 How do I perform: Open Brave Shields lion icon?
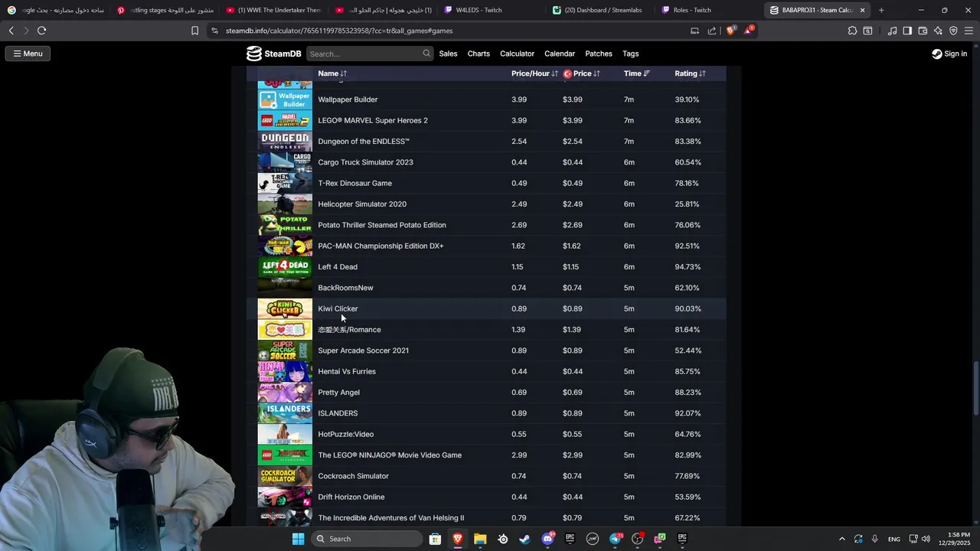pyautogui.click(x=730, y=31)
